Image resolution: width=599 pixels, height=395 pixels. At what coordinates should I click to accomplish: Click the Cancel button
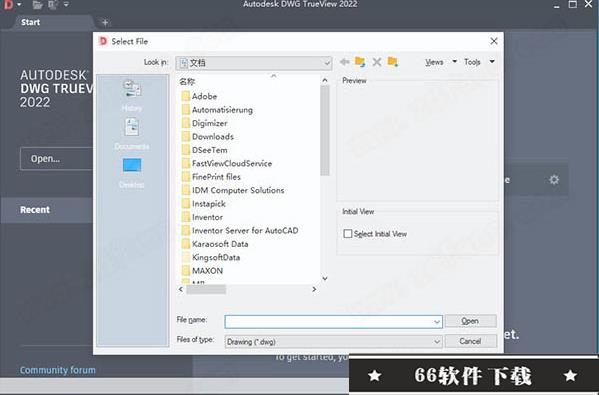471,341
